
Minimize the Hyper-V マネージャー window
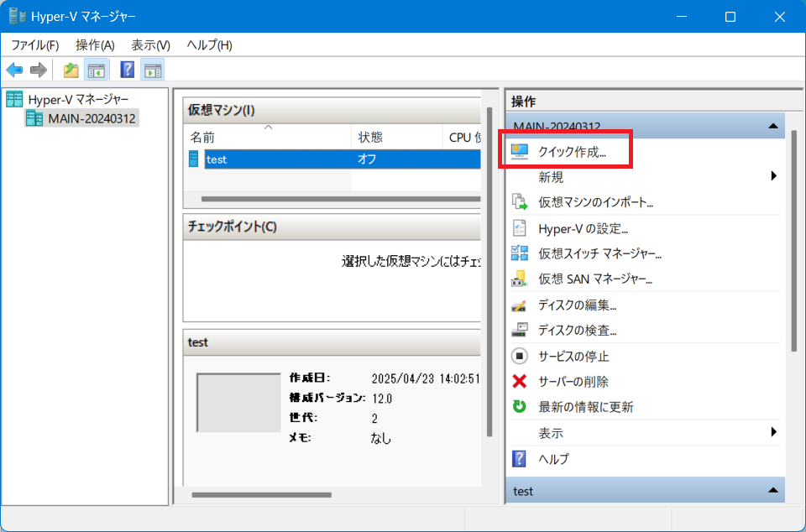(x=682, y=17)
